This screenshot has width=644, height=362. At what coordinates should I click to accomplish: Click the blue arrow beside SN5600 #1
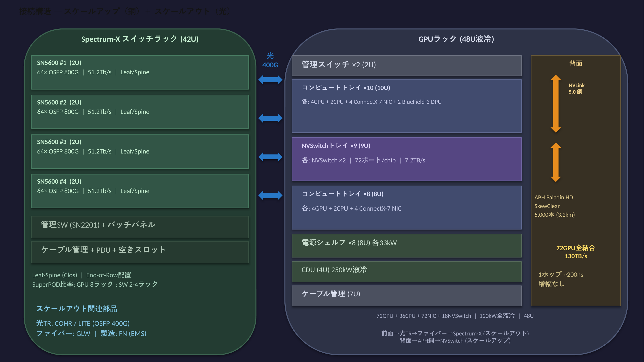pyautogui.click(x=270, y=80)
